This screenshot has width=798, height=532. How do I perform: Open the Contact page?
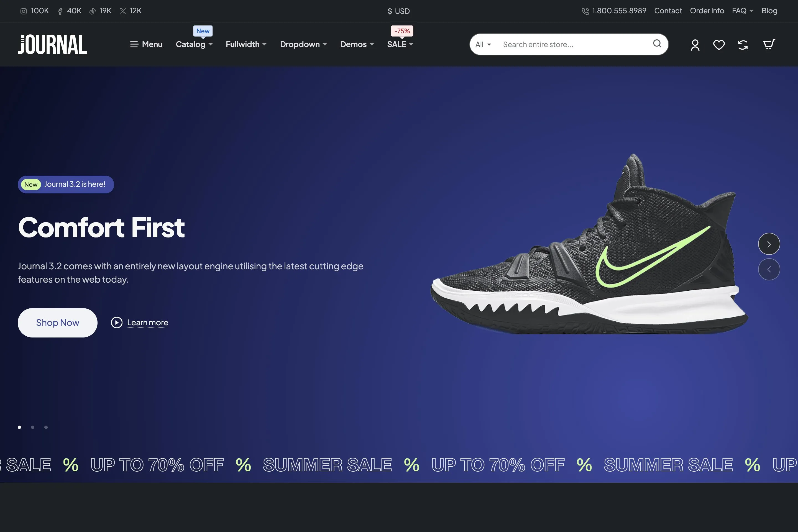pyautogui.click(x=668, y=11)
